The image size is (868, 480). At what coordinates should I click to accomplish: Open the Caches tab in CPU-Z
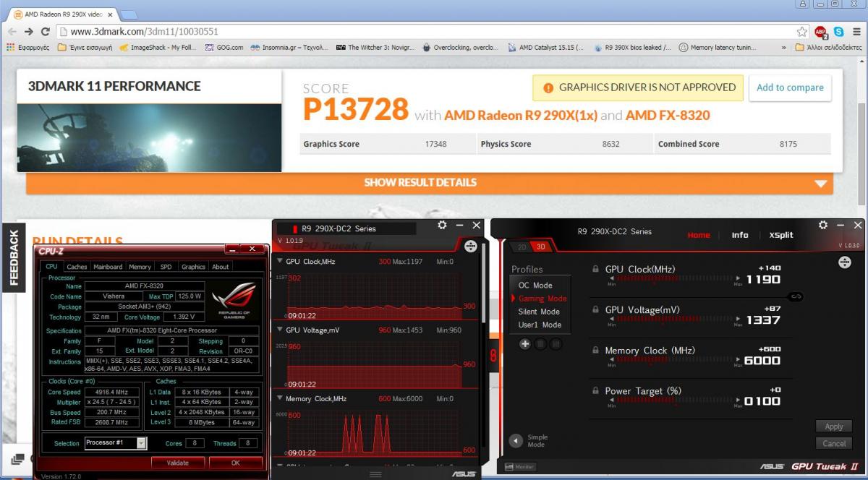pos(77,267)
